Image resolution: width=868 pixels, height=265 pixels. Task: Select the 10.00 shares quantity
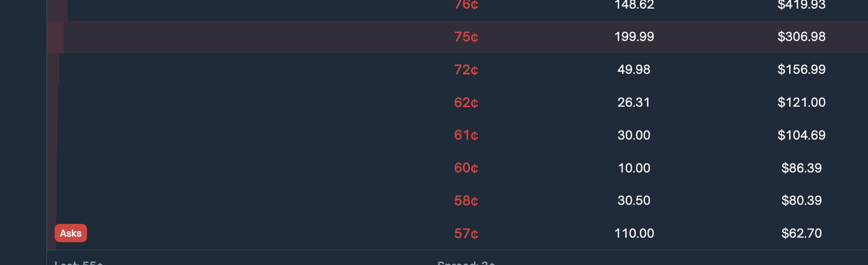pos(634,168)
